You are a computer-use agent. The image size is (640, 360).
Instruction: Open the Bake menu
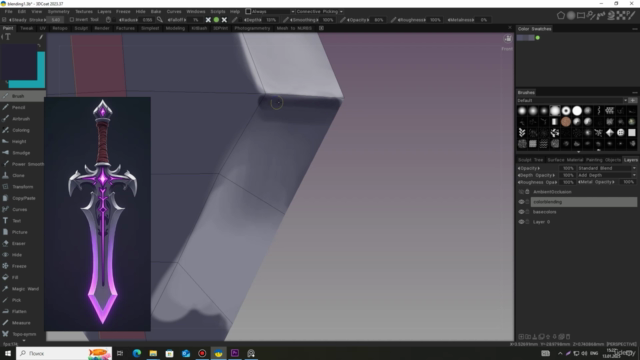click(x=156, y=11)
